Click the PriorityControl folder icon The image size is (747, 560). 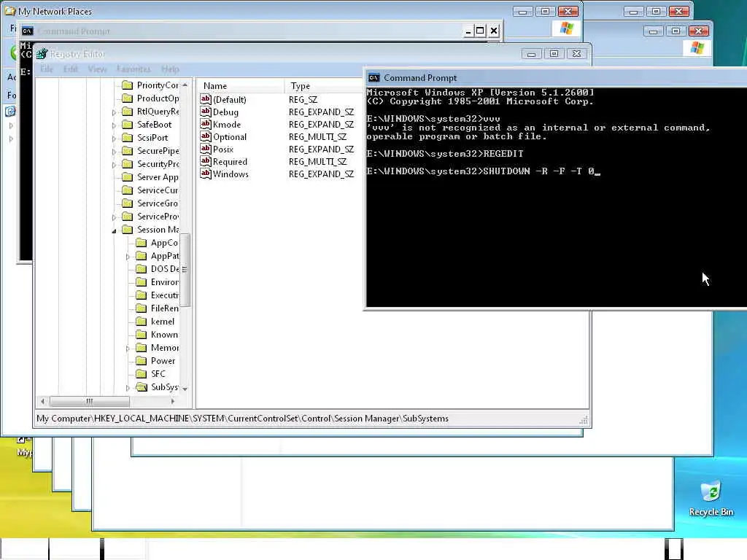(127, 85)
